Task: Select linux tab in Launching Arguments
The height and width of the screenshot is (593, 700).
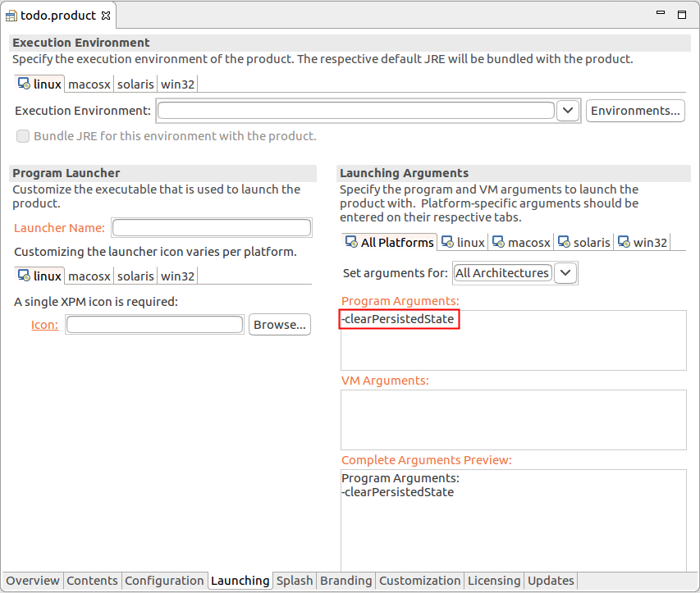Action: pyautogui.click(x=463, y=242)
